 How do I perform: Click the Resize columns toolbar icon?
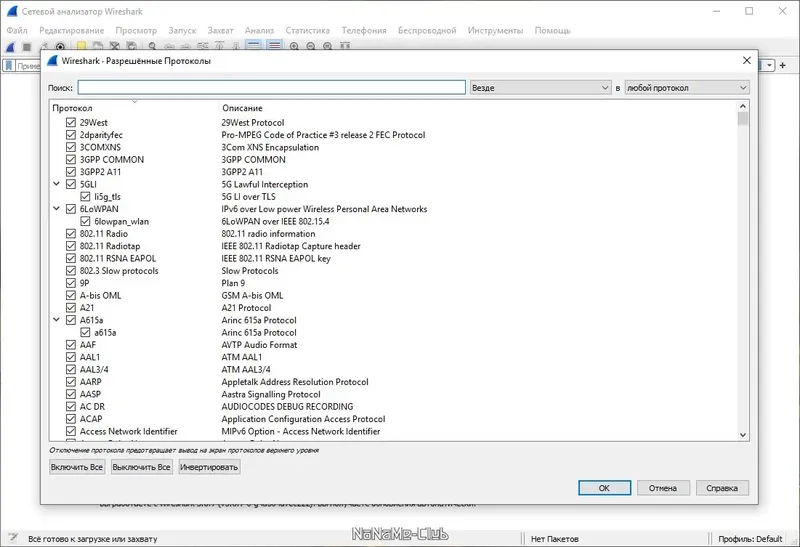tap(345, 46)
